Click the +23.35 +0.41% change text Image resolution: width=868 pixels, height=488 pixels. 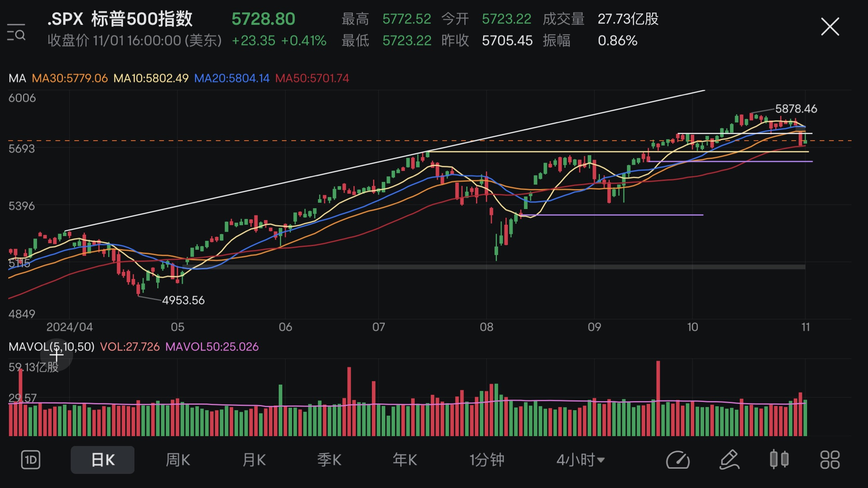coord(279,40)
